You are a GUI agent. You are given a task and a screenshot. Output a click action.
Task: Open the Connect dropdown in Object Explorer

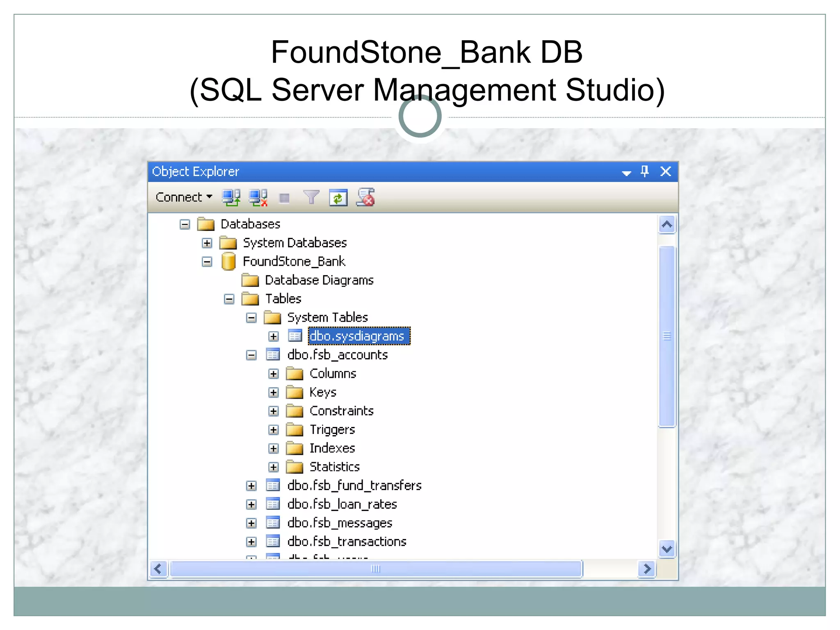[x=184, y=197]
